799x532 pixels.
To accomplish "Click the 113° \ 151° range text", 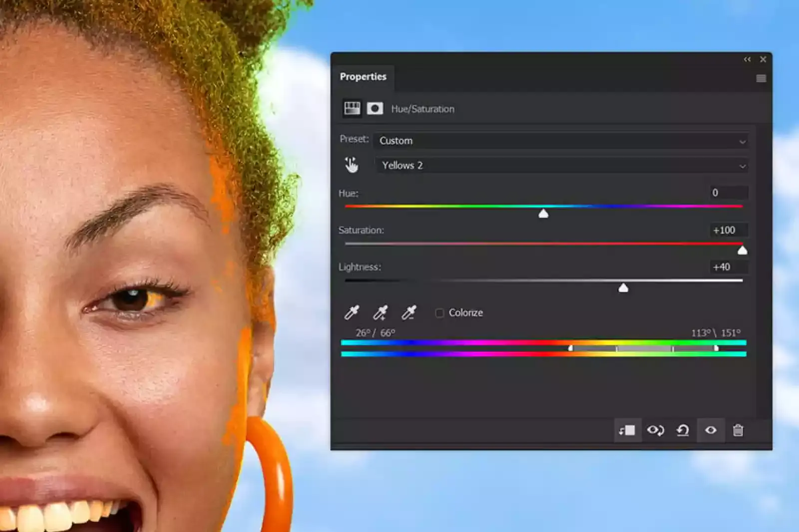I will coord(716,333).
